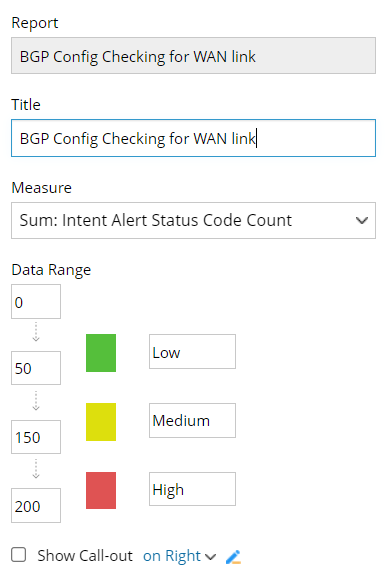Pick the green Low color swatch

pyautogui.click(x=101, y=353)
